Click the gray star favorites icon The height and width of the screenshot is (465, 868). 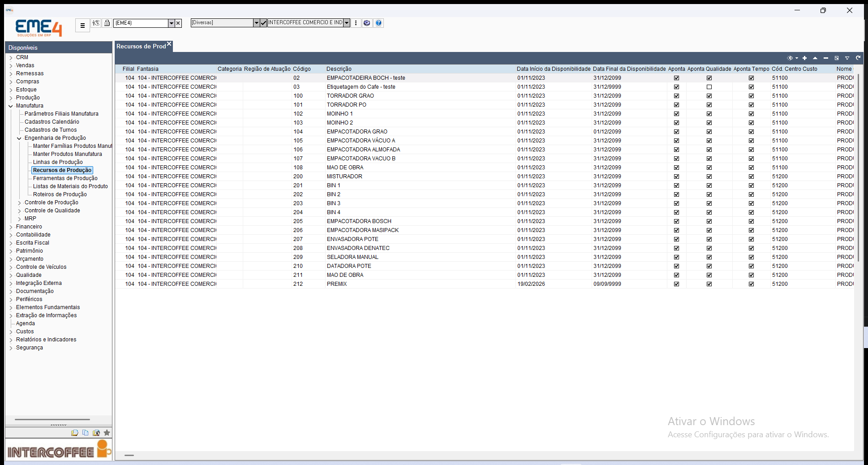tap(107, 433)
